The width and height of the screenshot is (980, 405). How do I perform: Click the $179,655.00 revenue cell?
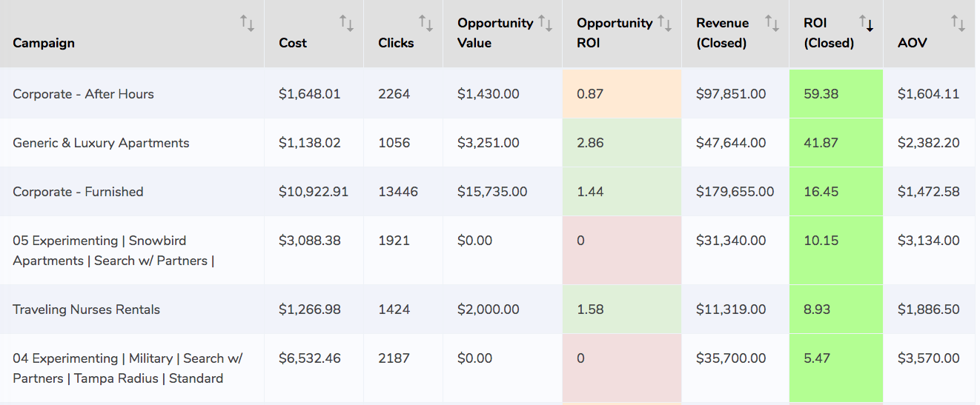pyautogui.click(x=735, y=192)
